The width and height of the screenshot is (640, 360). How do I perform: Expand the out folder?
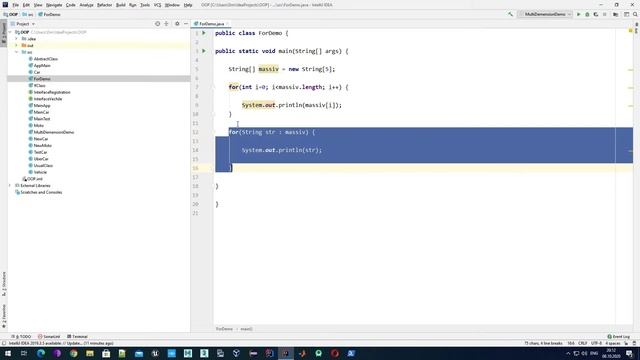point(16,45)
